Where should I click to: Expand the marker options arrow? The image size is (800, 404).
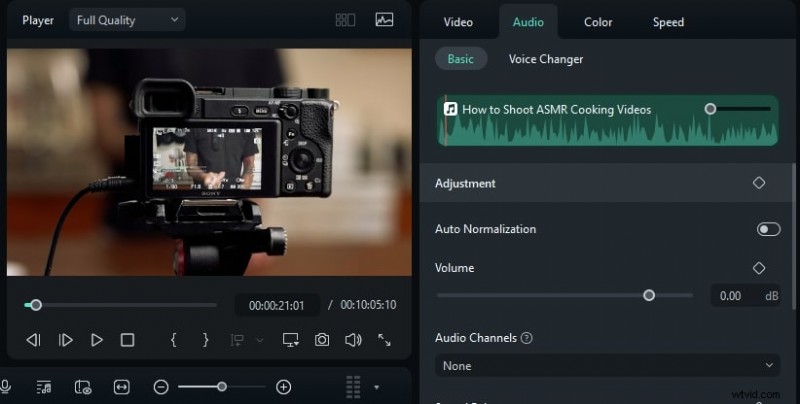(x=260, y=340)
